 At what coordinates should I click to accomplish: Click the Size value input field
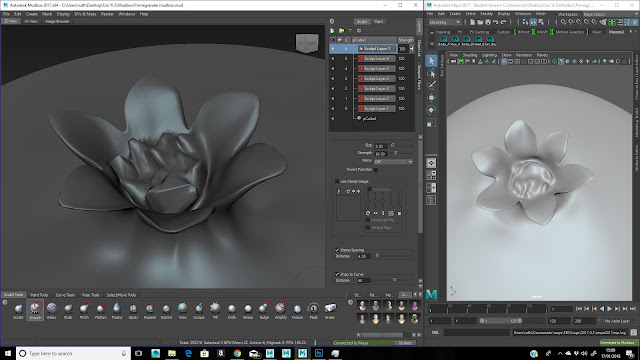tap(381, 146)
